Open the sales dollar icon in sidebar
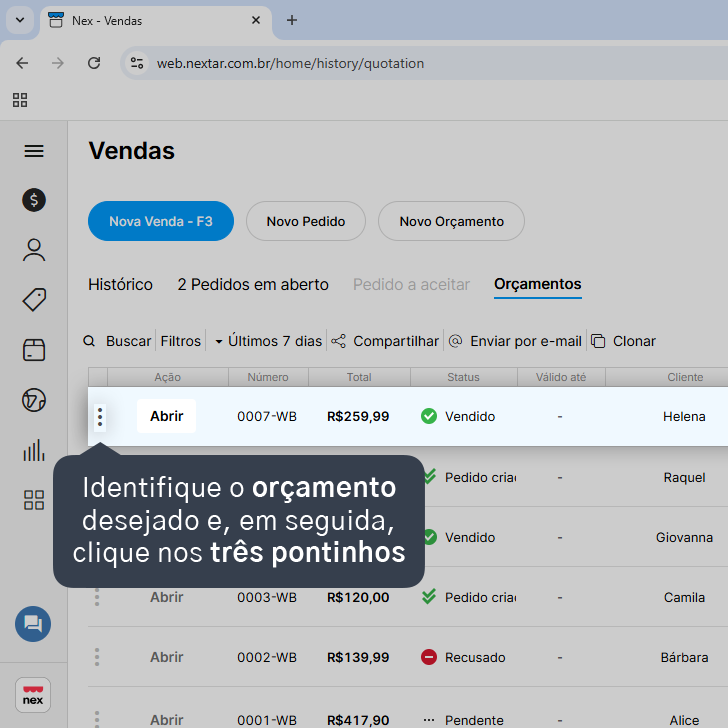728x728 pixels. click(x=34, y=200)
